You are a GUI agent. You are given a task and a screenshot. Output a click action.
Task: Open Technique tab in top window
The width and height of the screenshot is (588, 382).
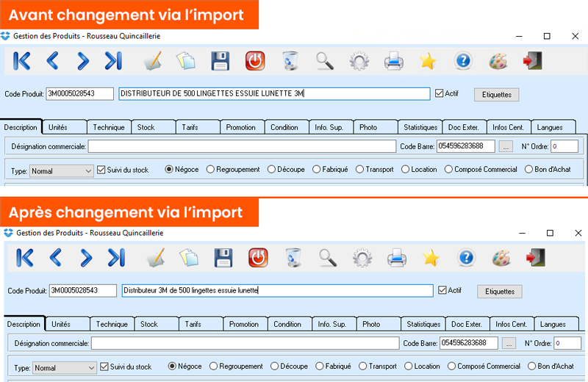[109, 128]
